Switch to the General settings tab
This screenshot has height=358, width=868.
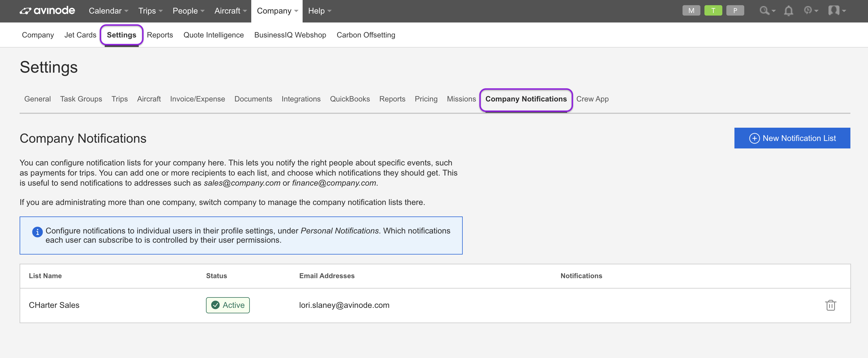click(x=38, y=99)
